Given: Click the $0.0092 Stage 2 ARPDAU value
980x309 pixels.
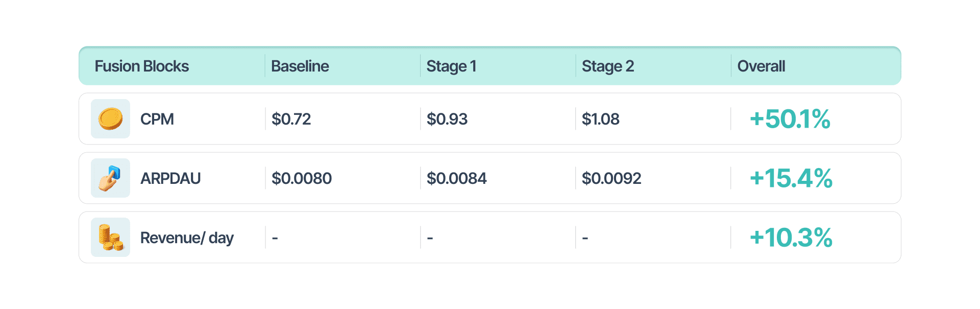Looking at the screenshot, I should [x=611, y=178].
